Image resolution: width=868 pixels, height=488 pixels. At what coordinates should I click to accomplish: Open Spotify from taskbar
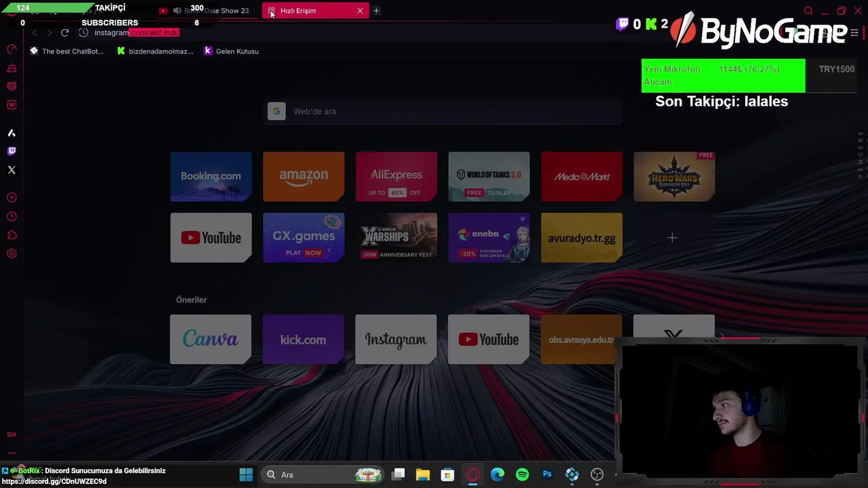[x=522, y=474]
